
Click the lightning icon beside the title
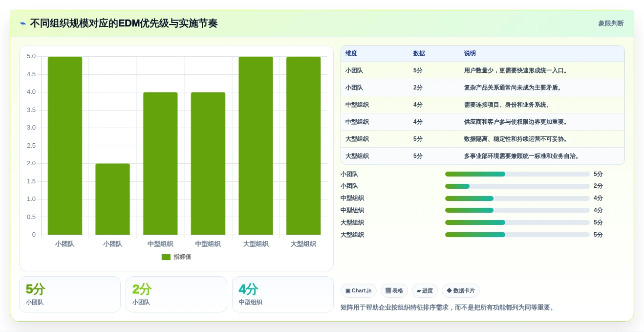point(23,23)
